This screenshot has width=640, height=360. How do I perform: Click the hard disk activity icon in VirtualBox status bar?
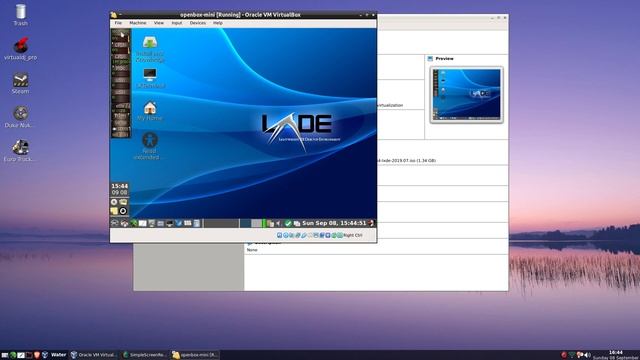coord(280,235)
